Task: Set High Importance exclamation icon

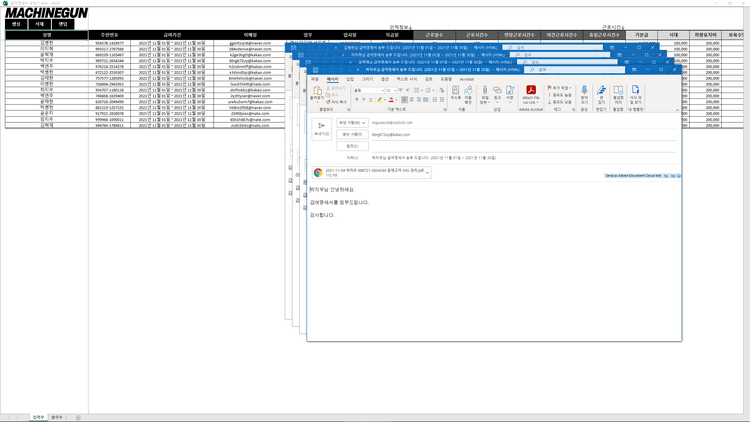Action: (550, 95)
